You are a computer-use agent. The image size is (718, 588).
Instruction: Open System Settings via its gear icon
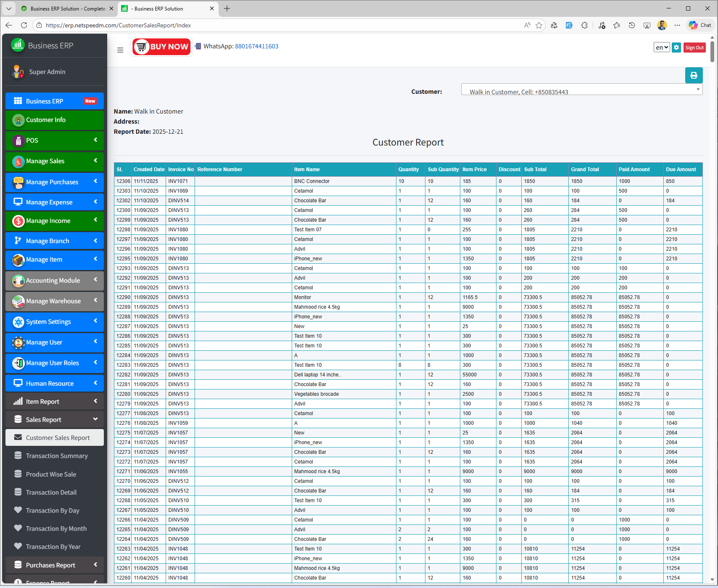pyautogui.click(x=18, y=322)
